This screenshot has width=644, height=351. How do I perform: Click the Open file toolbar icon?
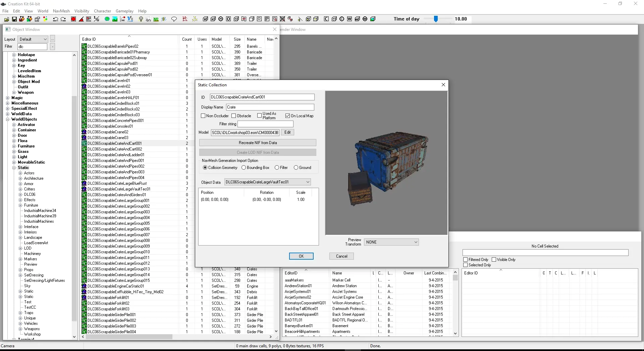tap(6, 19)
